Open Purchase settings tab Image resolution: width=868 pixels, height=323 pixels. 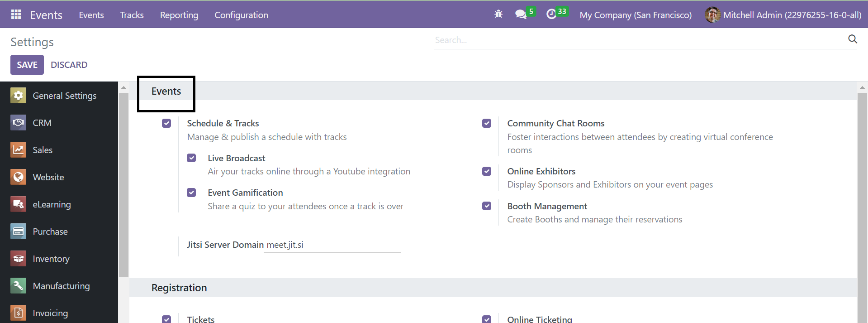pos(50,231)
